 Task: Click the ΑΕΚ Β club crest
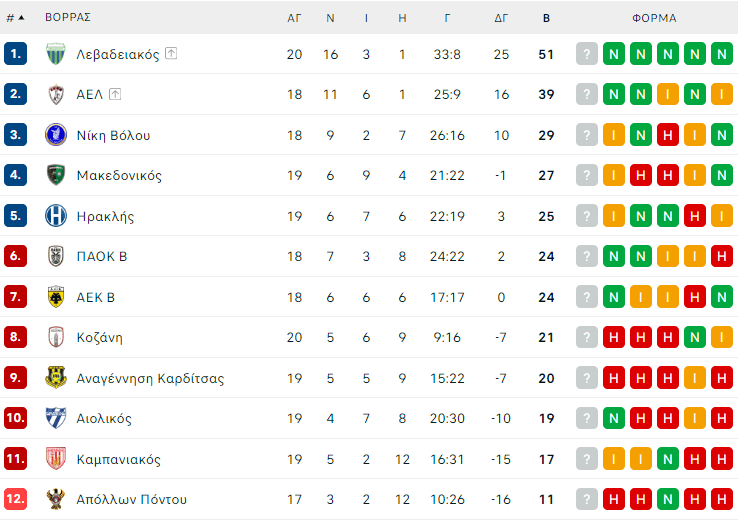56,297
